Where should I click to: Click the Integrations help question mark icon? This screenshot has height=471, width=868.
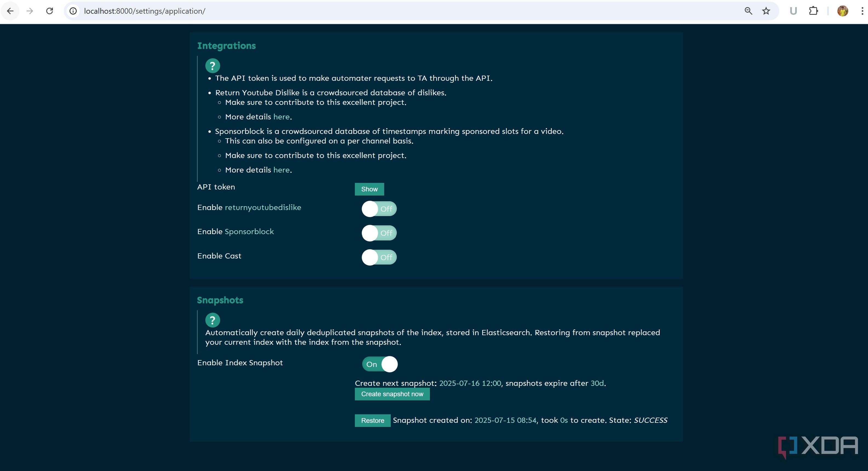[x=213, y=66]
